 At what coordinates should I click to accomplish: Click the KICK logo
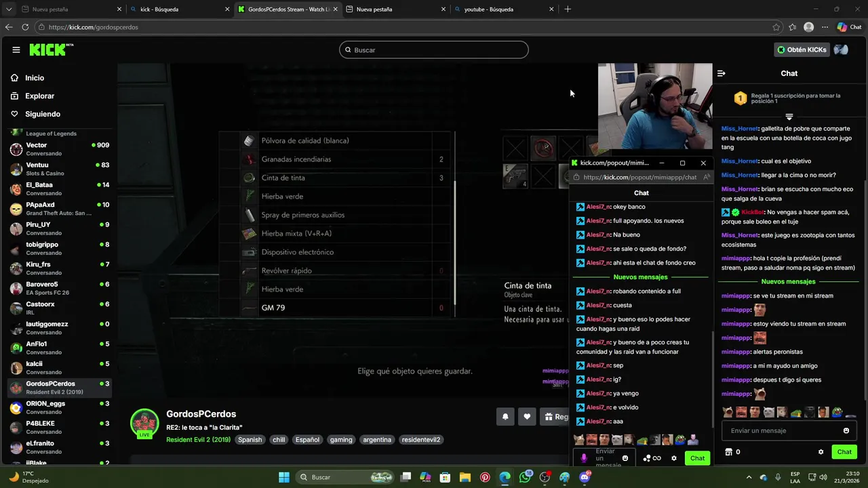pyautogui.click(x=51, y=49)
